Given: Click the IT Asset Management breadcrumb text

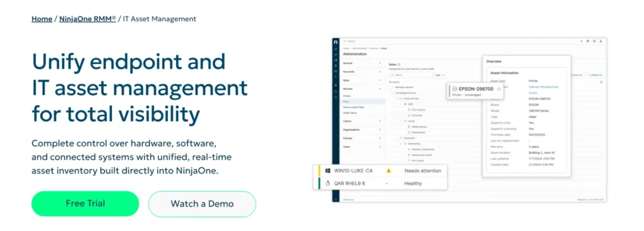Looking at the screenshot, I should (159, 19).
